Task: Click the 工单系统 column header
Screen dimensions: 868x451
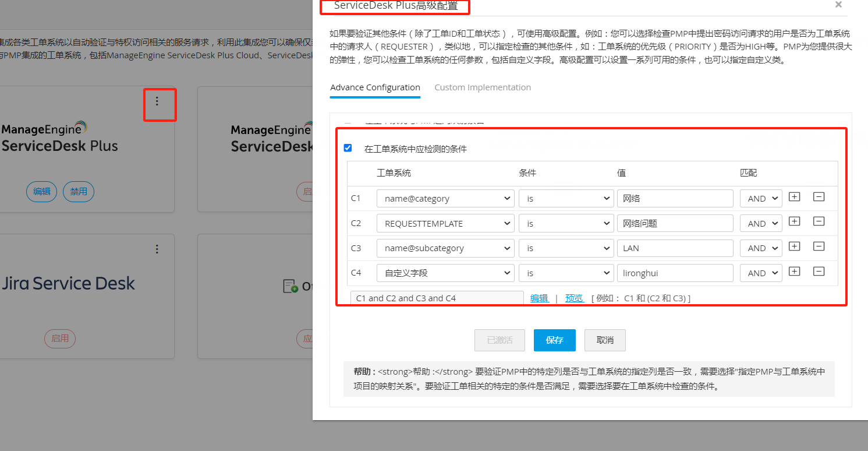Action: 394,173
